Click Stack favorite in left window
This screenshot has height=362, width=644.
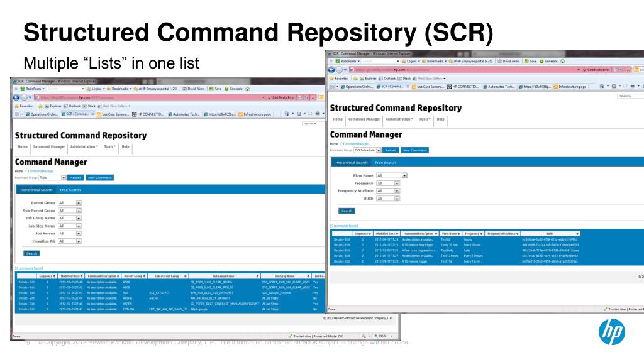tap(89, 106)
